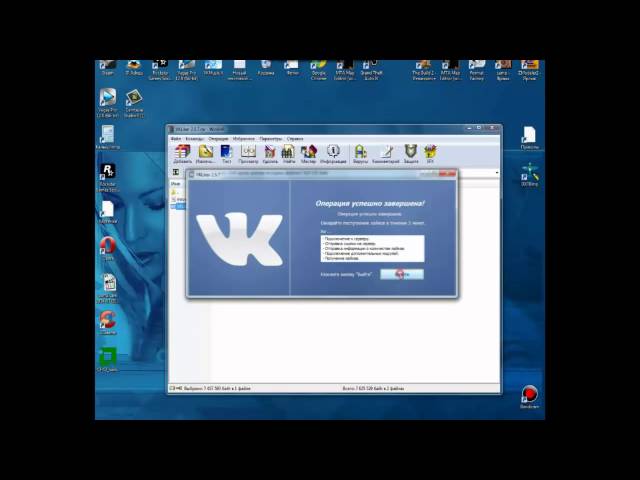Image resolution: width=640 pixels, height=480 pixels.
Task: Click the exit button in the VK dialog
Action: (x=402, y=274)
